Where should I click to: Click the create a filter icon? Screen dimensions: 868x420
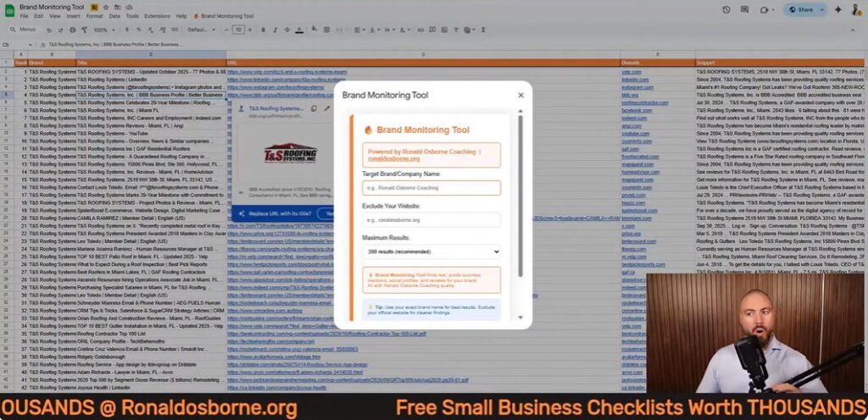click(x=455, y=30)
